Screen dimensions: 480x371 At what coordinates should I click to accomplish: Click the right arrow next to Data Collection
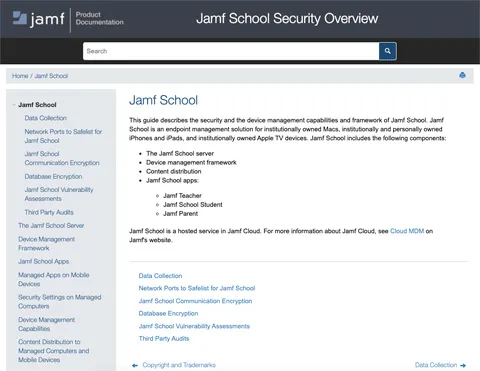pyautogui.click(x=463, y=366)
